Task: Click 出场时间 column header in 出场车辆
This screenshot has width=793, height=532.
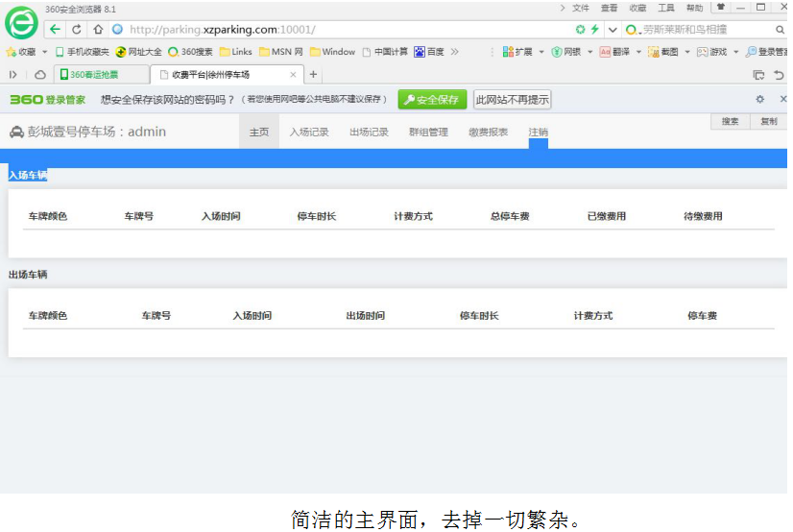Action: tap(365, 316)
